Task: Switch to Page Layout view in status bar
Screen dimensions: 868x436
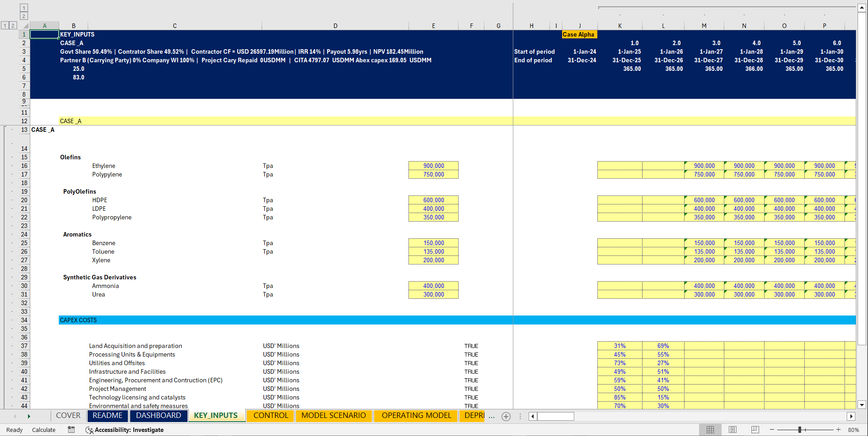Action: click(732, 430)
